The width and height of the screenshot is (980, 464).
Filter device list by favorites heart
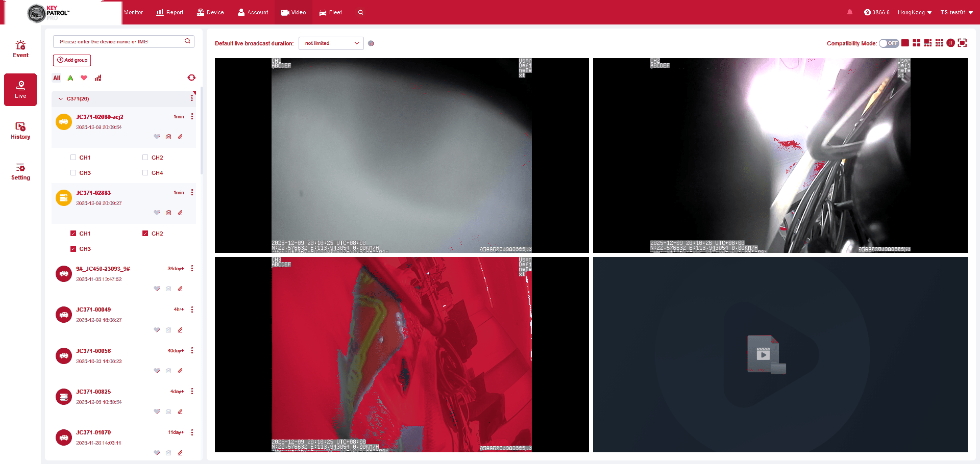click(84, 78)
